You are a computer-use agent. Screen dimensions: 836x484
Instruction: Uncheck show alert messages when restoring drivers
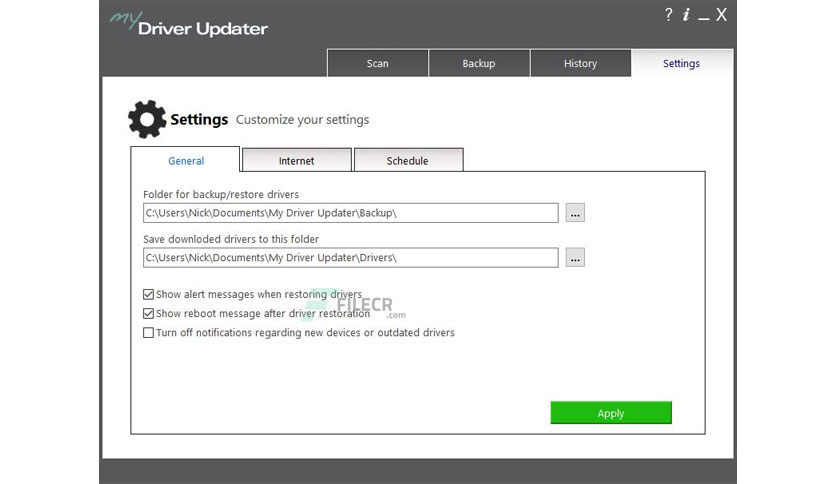tap(148, 294)
